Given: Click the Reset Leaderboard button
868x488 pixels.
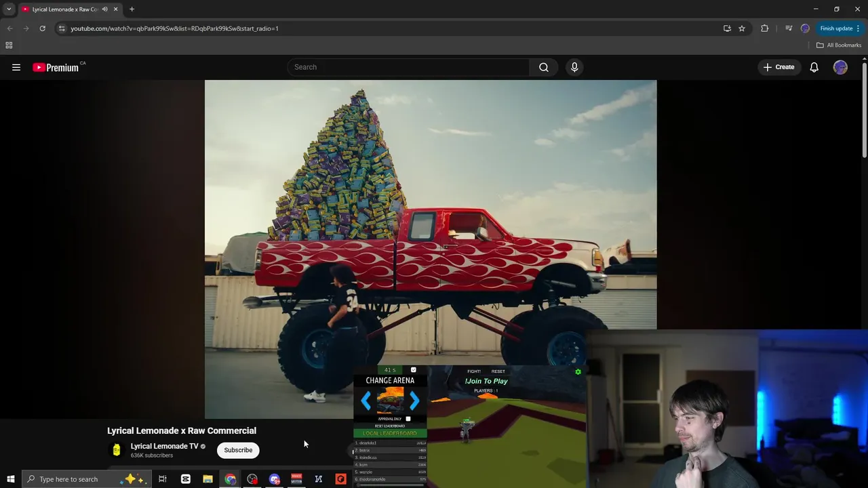Looking at the screenshot, I should [390, 426].
